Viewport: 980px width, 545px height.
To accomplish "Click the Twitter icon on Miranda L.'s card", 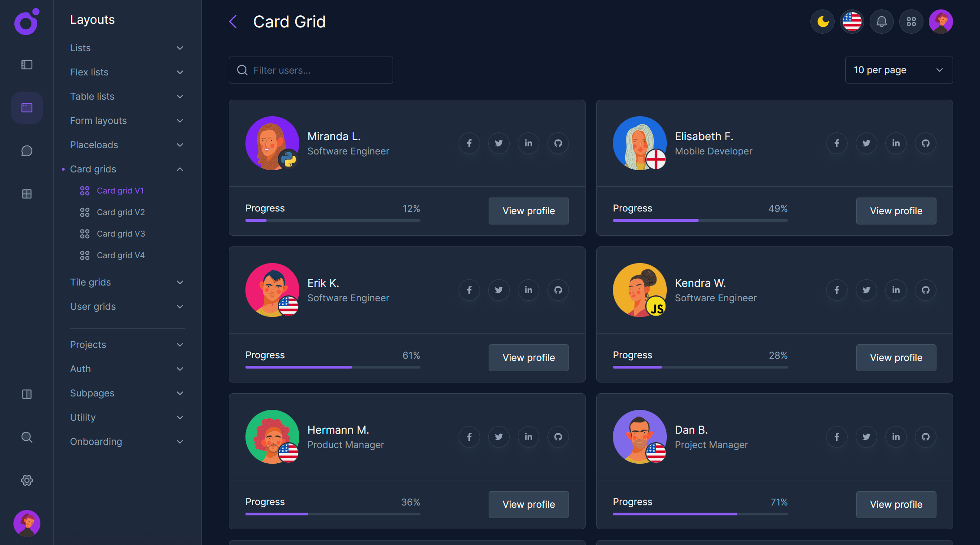I will [499, 143].
